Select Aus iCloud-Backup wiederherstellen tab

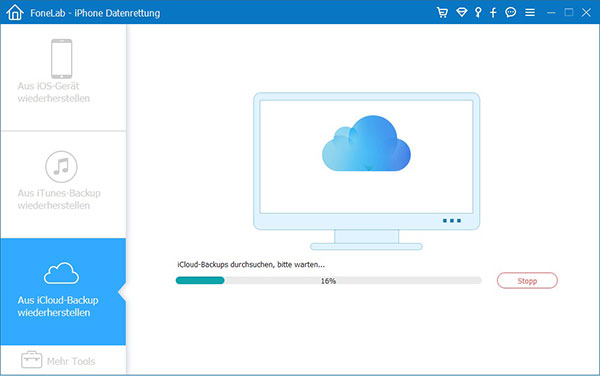coord(63,291)
